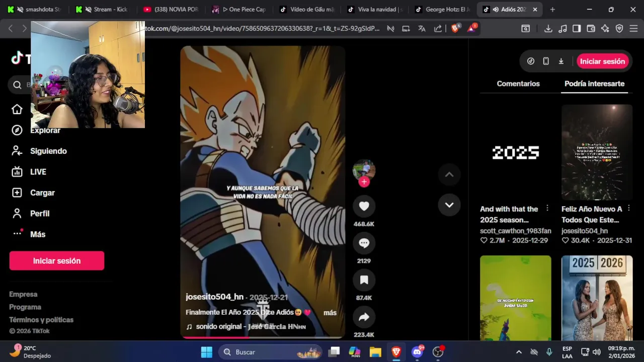Viewport: 644px width, 362px height.
Task: Save video with the bookmark icon
Action: pyautogui.click(x=364, y=280)
